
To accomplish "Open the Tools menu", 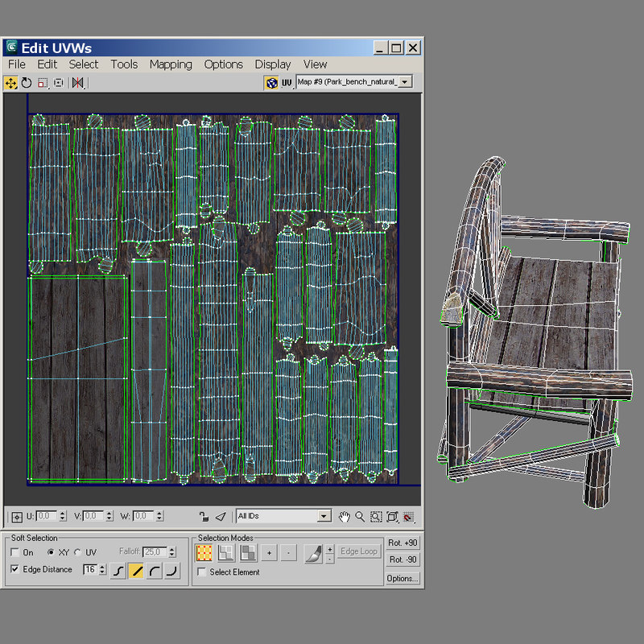I will (x=124, y=64).
